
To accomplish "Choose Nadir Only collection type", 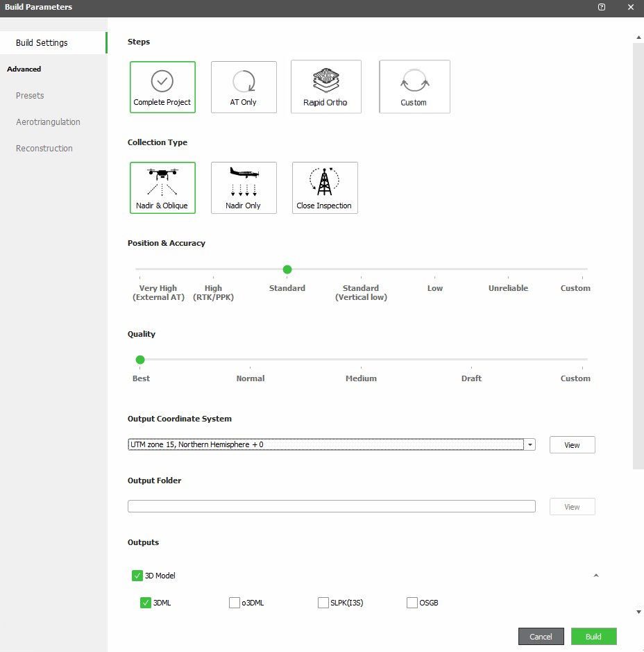I will tap(244, 188).
